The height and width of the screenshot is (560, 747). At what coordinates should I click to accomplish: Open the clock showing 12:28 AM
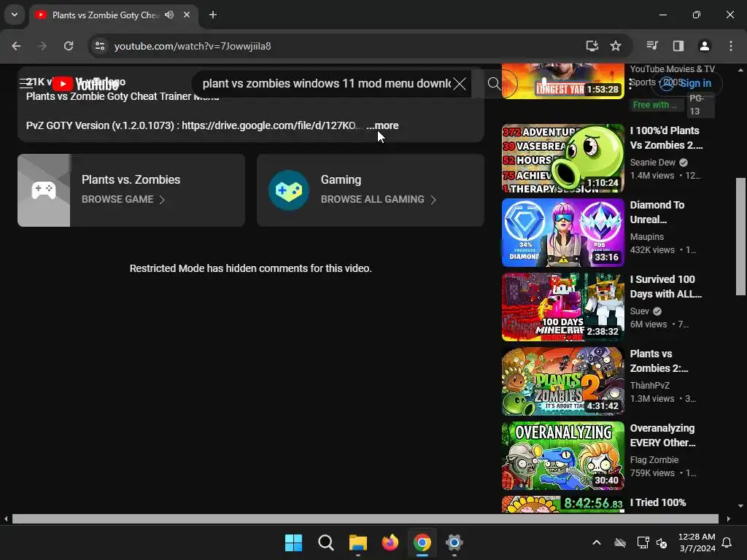(697, 542)
